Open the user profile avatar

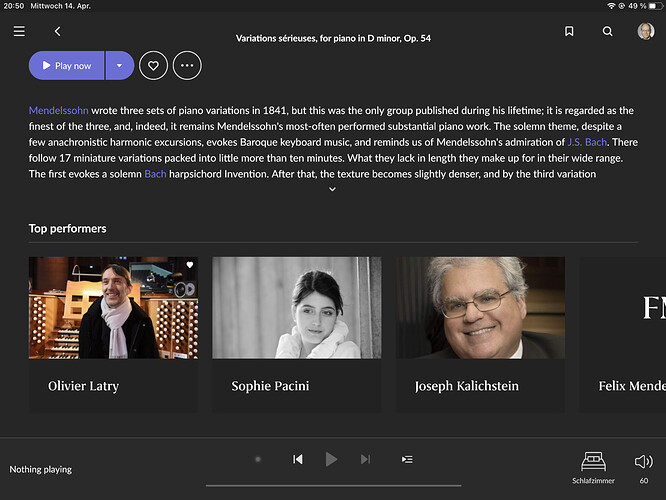pyautogui.click(x=646, y=31)
